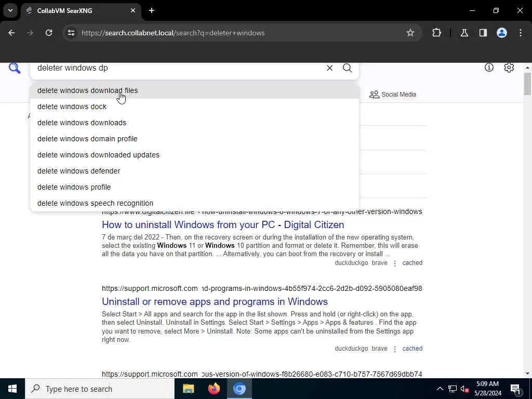Open Chrome three-dot menu
Screen dimensions: 532x399
tap(521, 33)
